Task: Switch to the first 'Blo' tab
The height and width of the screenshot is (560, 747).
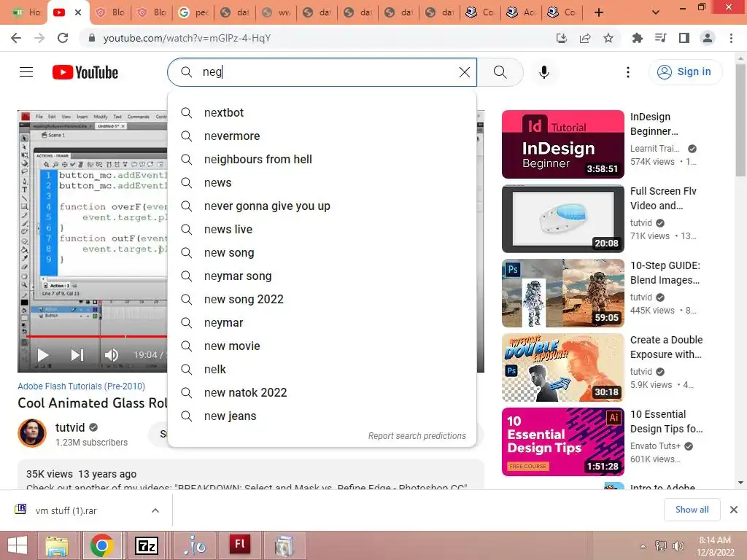Action: point(111,13)
